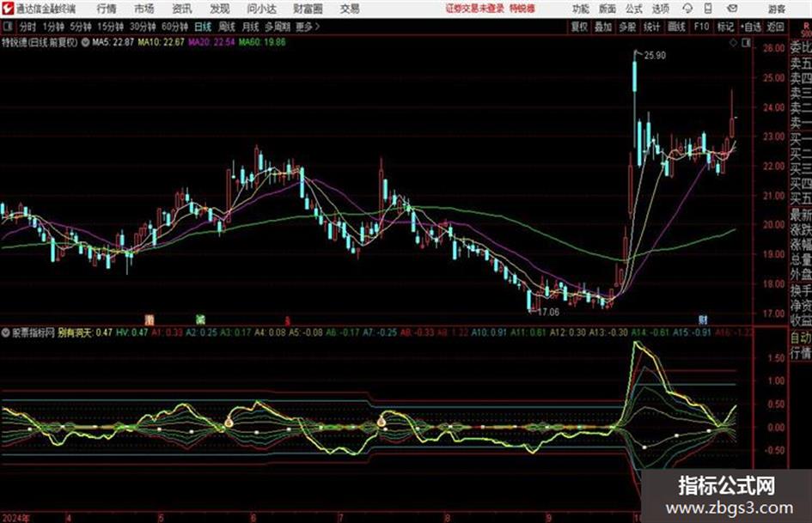Click the green event marker on the timeline
Screen dimensions: 812x523
click(200, 319)
